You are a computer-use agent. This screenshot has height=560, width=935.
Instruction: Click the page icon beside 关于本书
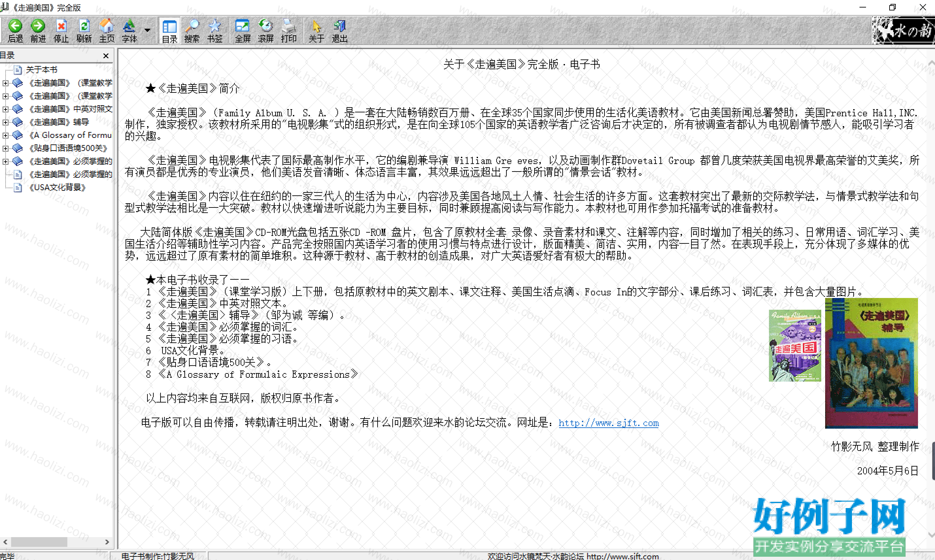[18, 70]
